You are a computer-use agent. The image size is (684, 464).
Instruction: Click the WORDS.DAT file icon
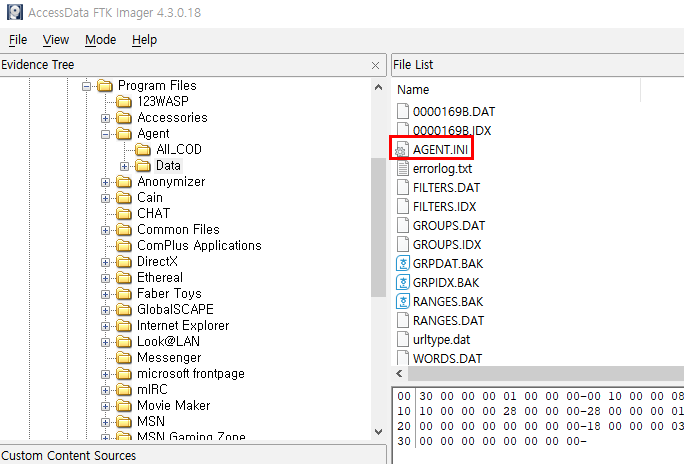click(x=403, y=358)
